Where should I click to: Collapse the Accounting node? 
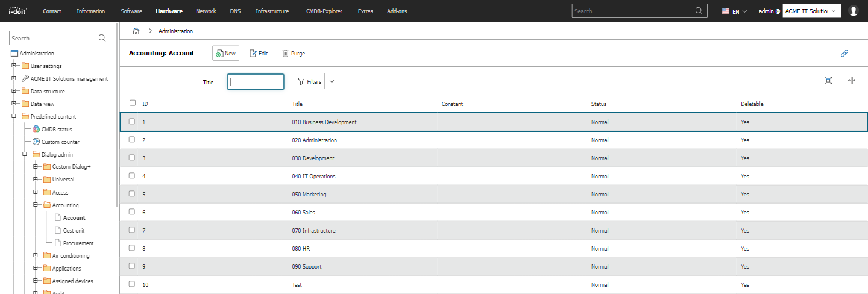pyautogui.click(x=36, y=205)
